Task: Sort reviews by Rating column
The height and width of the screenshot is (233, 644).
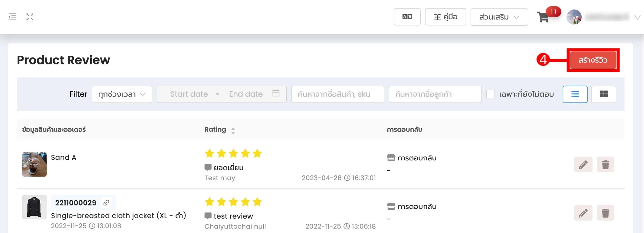Action: (x=233, y=130)
